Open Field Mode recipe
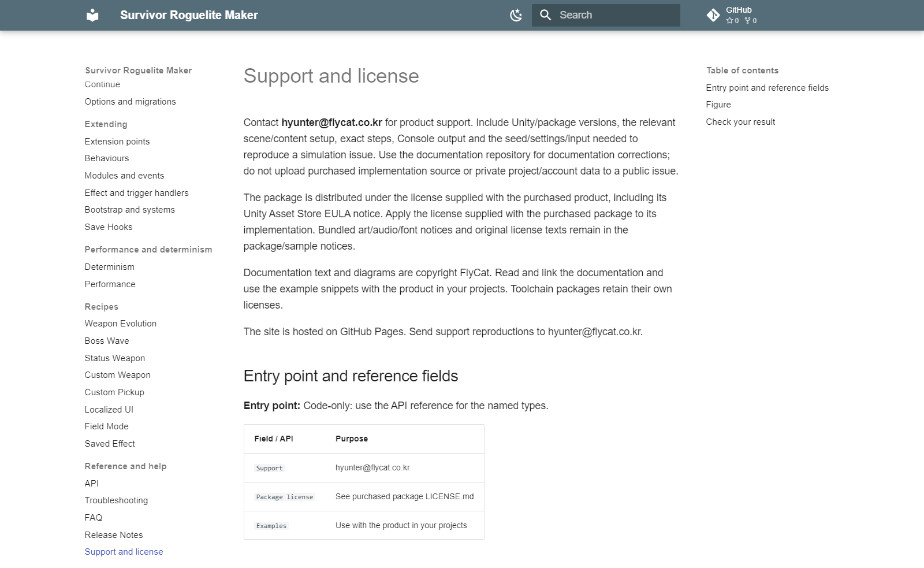This screenshot has width=924, height=568. tap(106, 426)
